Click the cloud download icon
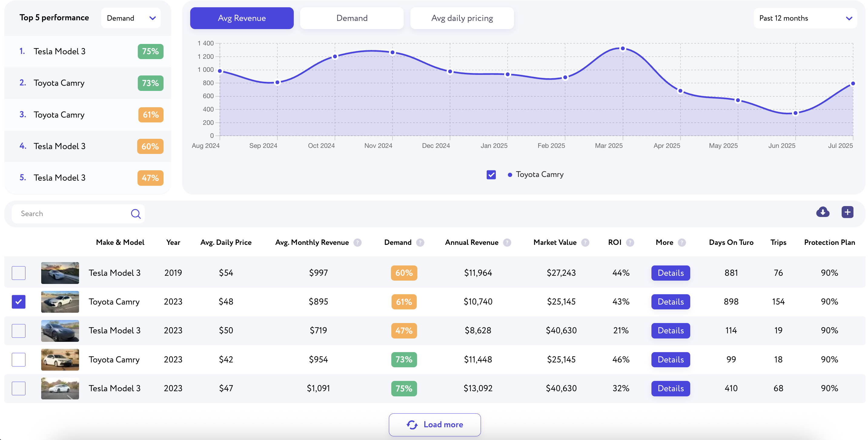Screen dimensions: 868x440 (823, 212)
